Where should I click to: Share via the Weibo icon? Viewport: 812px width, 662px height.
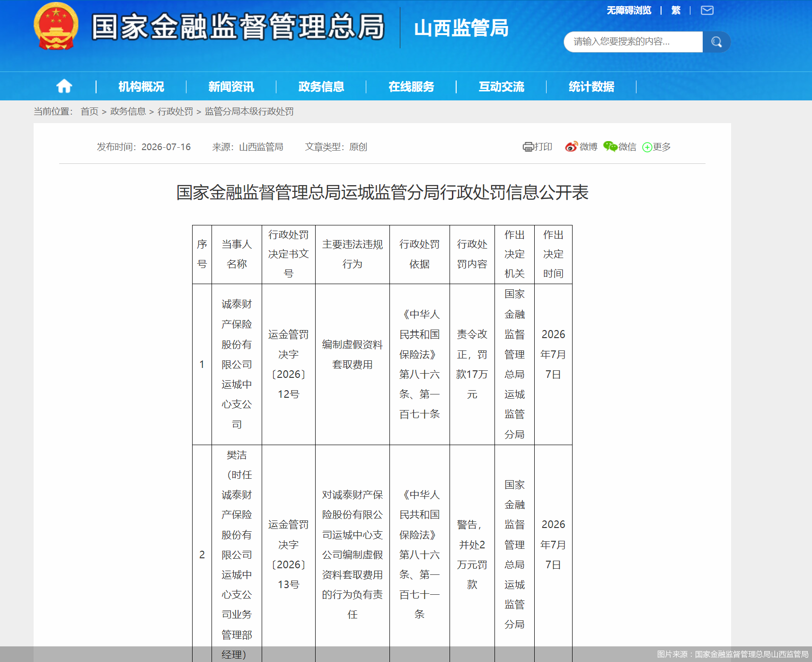(x=571, y=147)
